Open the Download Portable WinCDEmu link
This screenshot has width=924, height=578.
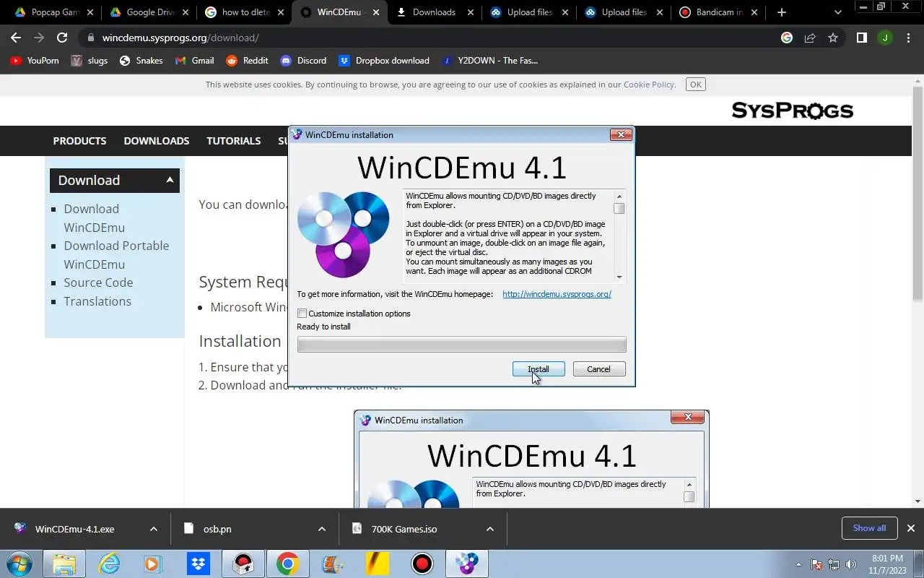pyautogui.click(x=116, y=255)
